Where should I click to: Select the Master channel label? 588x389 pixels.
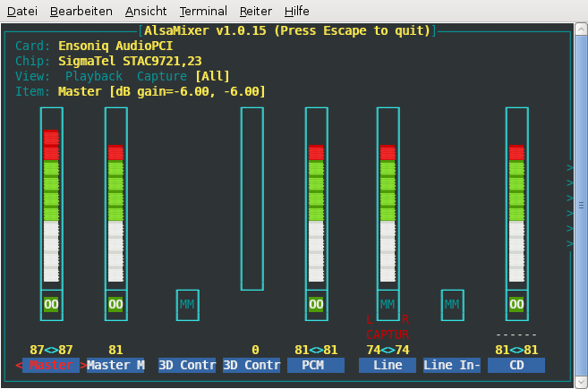(51, 365)
